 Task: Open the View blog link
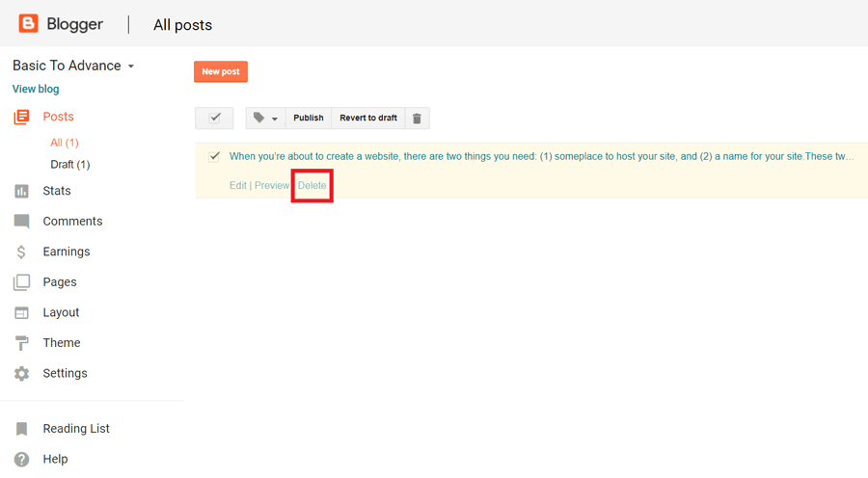pos(36,89)
